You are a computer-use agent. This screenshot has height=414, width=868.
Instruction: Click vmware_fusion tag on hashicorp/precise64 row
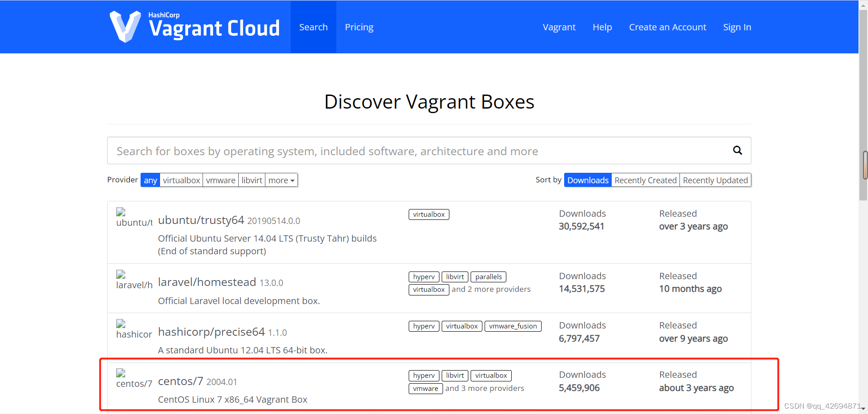click(x=513, y=326)
